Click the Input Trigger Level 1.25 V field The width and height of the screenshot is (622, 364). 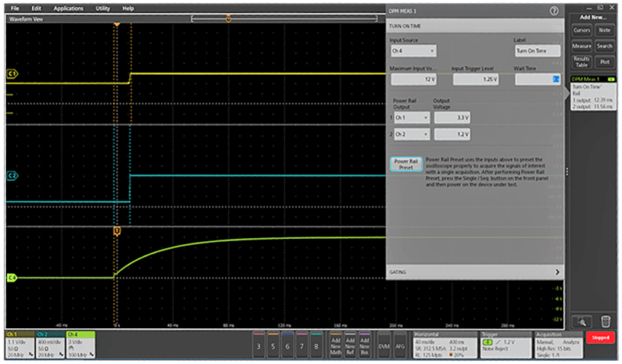(475, 79)
